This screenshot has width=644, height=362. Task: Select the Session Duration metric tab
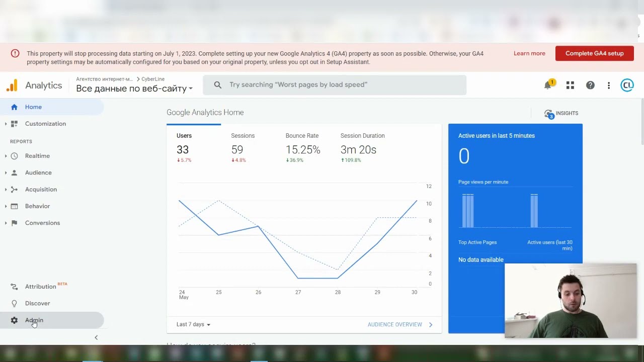(362, 147)
